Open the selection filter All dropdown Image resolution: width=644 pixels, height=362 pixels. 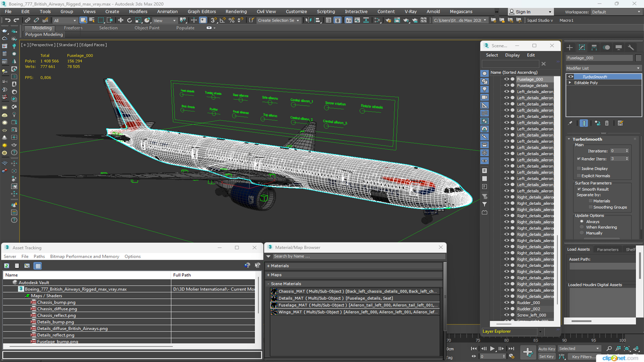click(65, 20)
